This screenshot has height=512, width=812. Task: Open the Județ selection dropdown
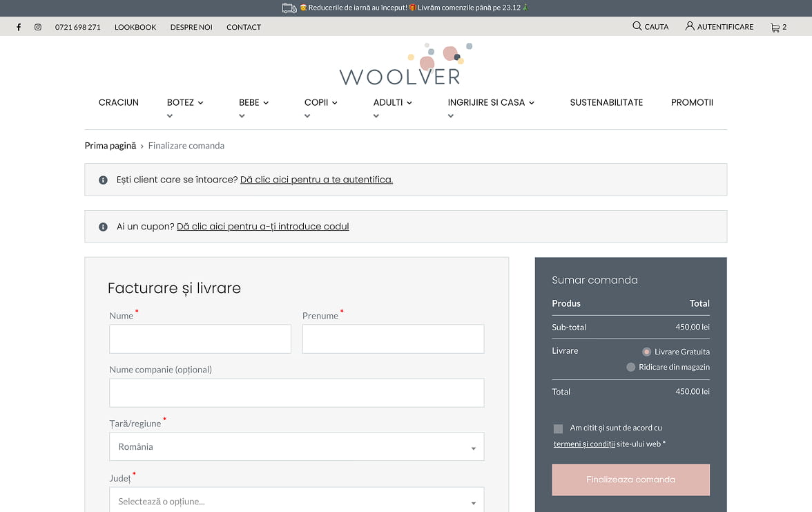tap(296, 501)
